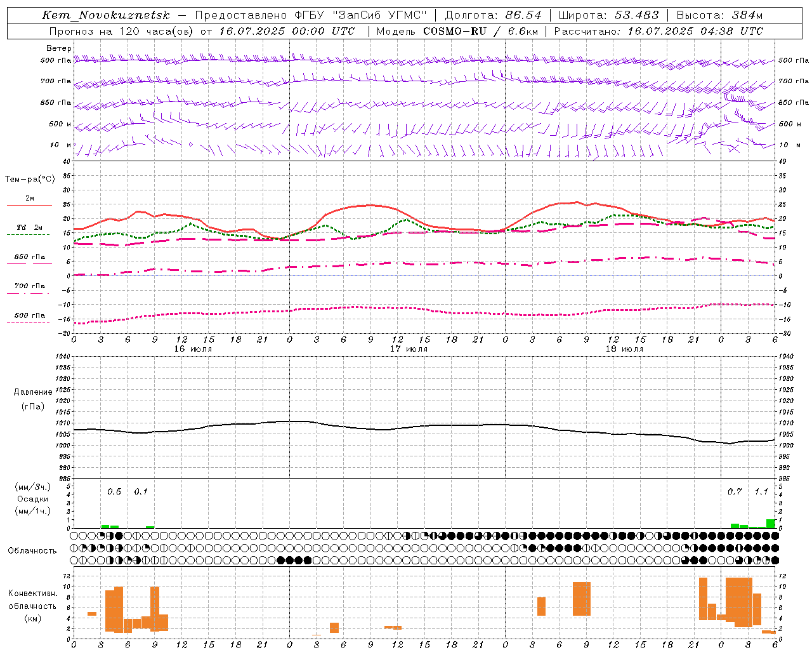The width and height of the screenshot is (812, 650).
Task: Select the Высота: 384м elevation text
Action: pyautogui.click(x=719, y=15)
